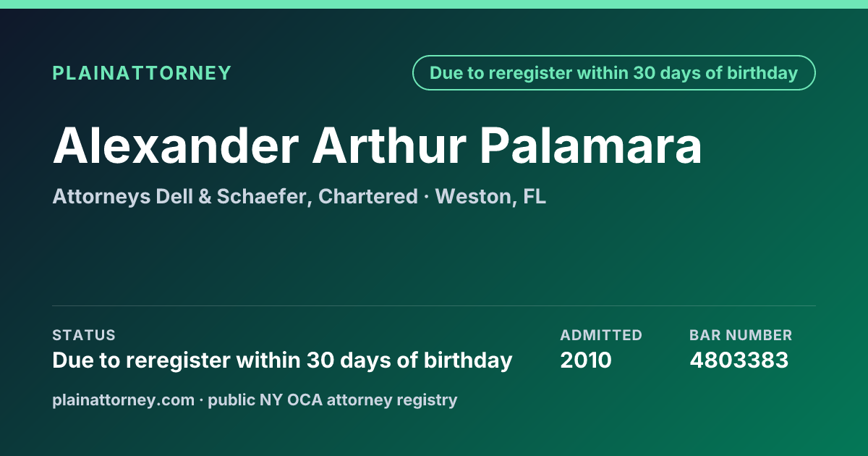The width and height of the screenshot is (868, 456).
Task: Open the plainattorney.com footer link
Action: [124, 400]
